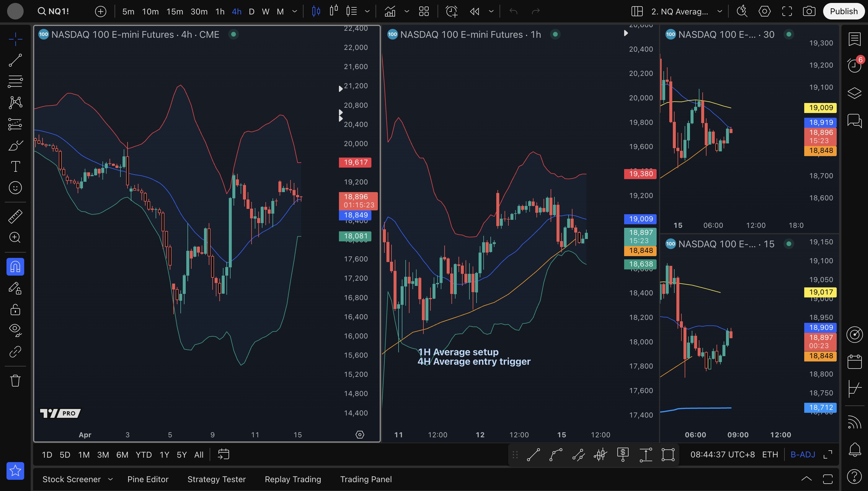Toggle lock all drawing tools
The width and height of the screenshot is (868, 491).
(15, 309)
